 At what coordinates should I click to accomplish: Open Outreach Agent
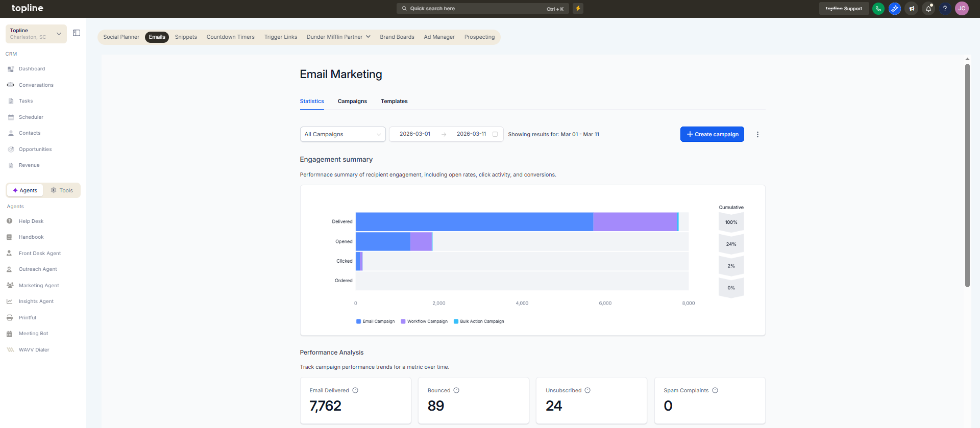click(38, 269)
